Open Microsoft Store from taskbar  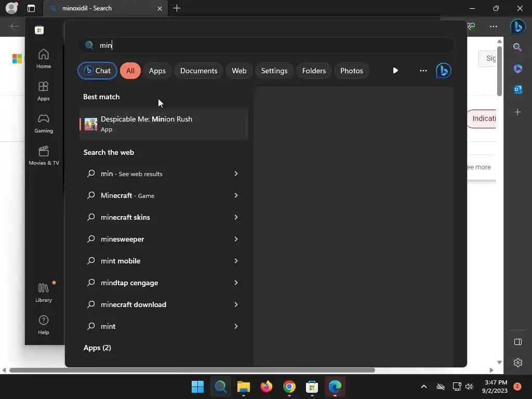312,387
